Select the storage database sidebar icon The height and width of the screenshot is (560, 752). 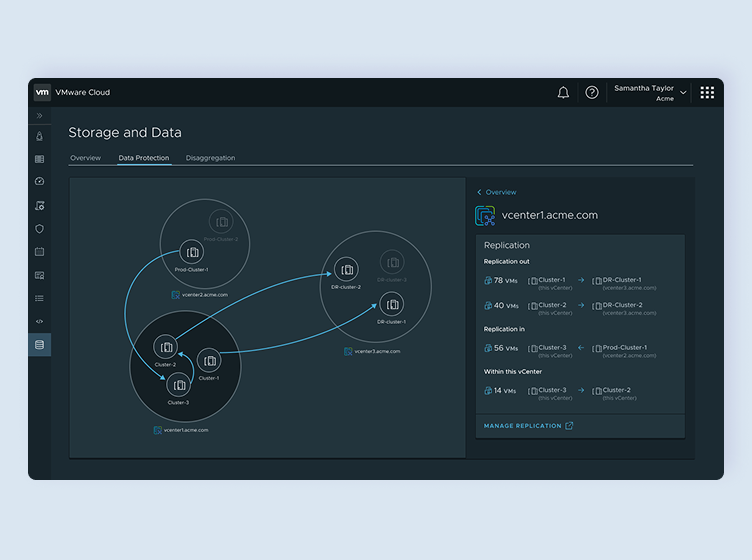pos(39,345)
